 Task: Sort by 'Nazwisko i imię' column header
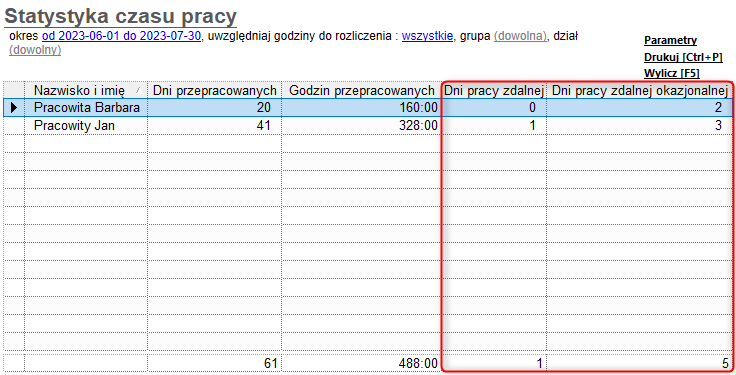click(86, 90)
